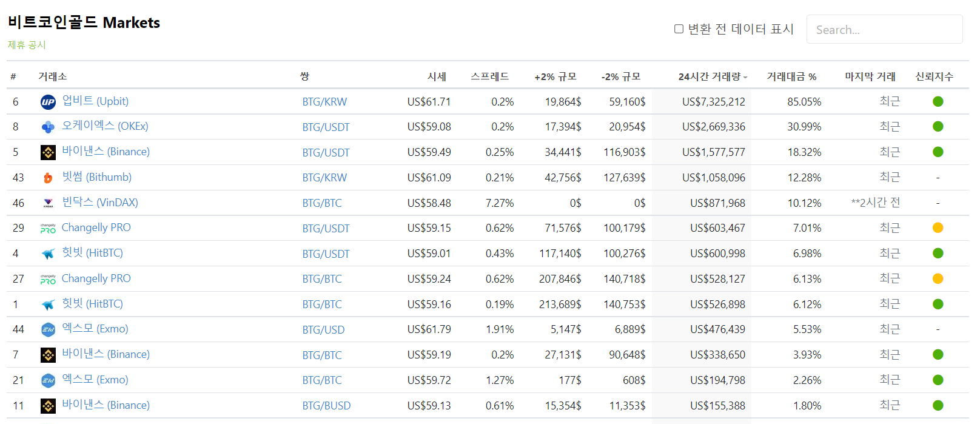Click green trust dot for Binance BTG/USDT row
This screenshot has width=980, height=424.
click(938, 152)
